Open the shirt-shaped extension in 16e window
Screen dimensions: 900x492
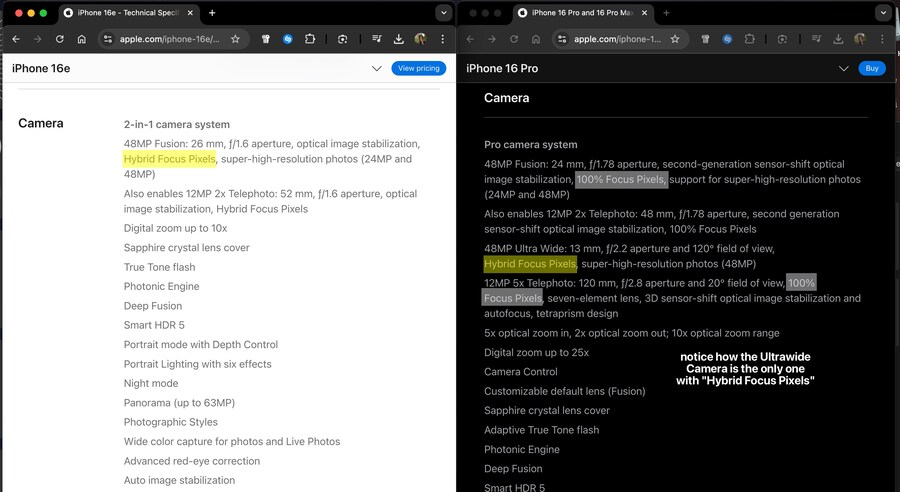pyautogui.click(x=266, y=39)
